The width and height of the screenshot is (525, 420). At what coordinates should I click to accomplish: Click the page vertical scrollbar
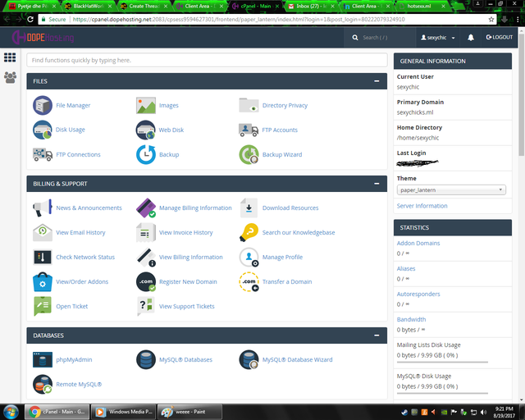pyautogui.click(x=522, y=94)
